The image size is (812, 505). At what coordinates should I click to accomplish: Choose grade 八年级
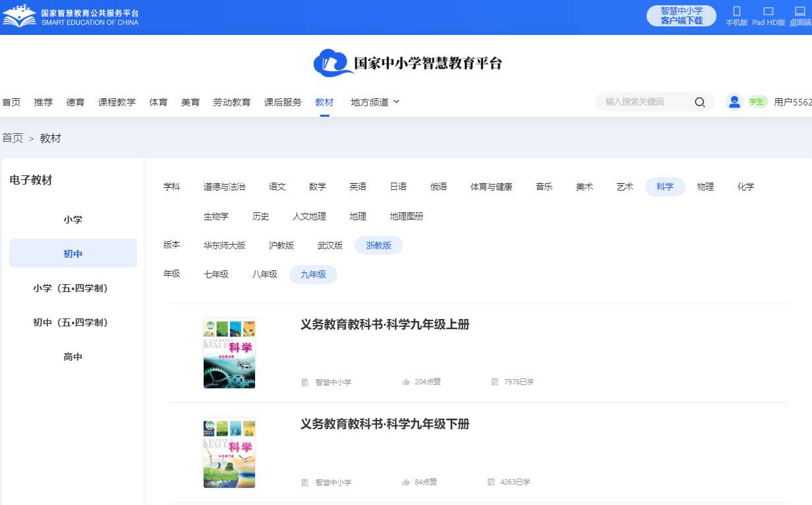264,274
